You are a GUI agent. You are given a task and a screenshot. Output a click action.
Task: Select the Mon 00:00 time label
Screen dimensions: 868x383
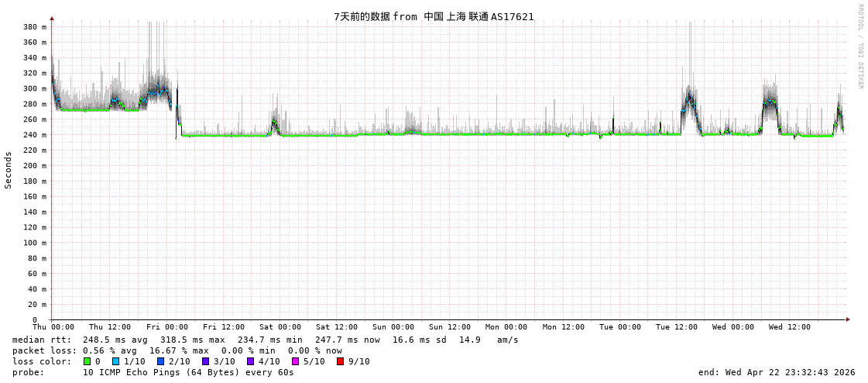coord(506,327)
